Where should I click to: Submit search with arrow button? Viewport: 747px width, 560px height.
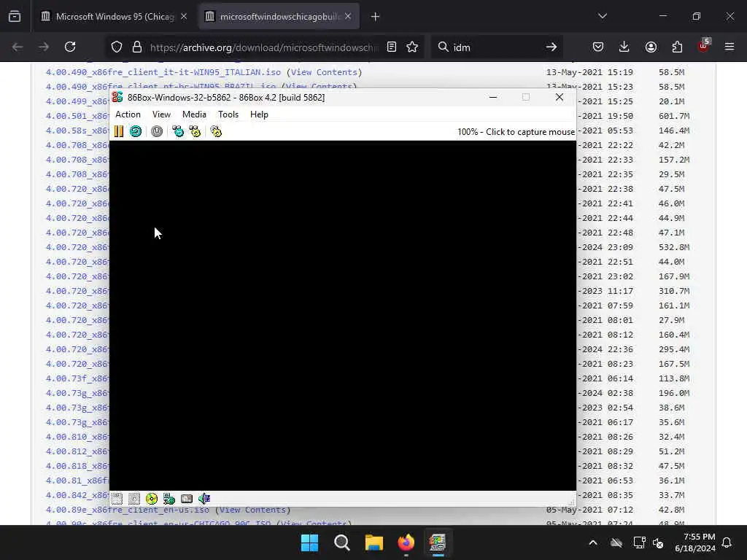[x=551, y=47]
